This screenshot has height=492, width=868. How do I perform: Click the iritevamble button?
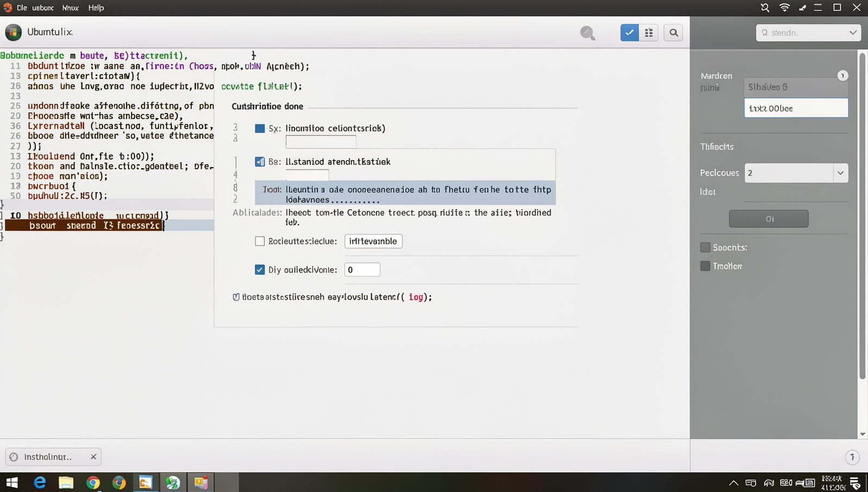[x=373, y=241]
